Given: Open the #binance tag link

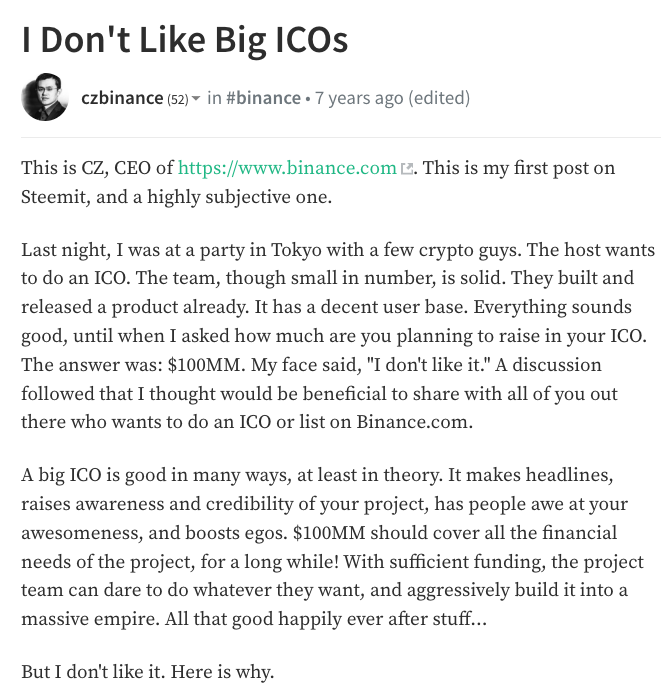Looking at the screenshot, I should coord(263,98).
